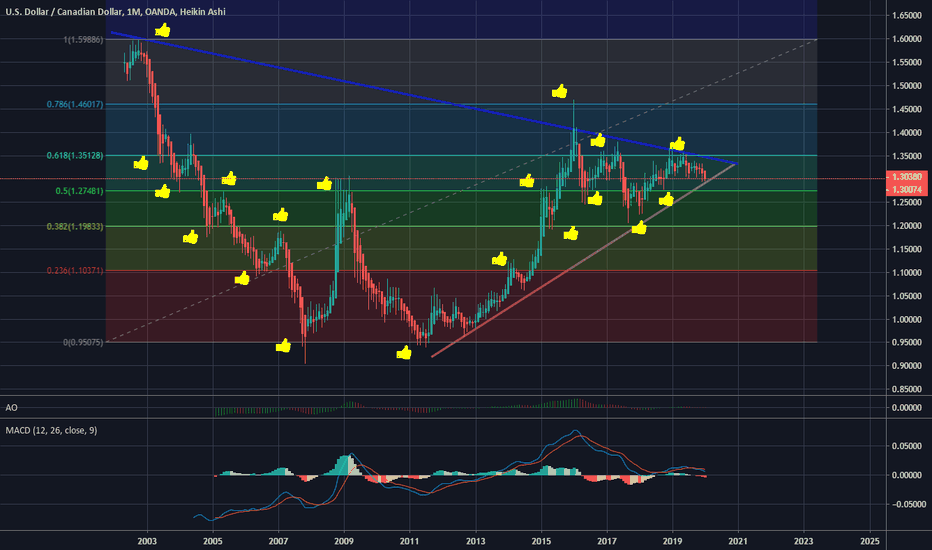Select the thumbs-up icon on the 2018 trendline touch
This screenshot has width=932, height=550.
tap(639, 228)
